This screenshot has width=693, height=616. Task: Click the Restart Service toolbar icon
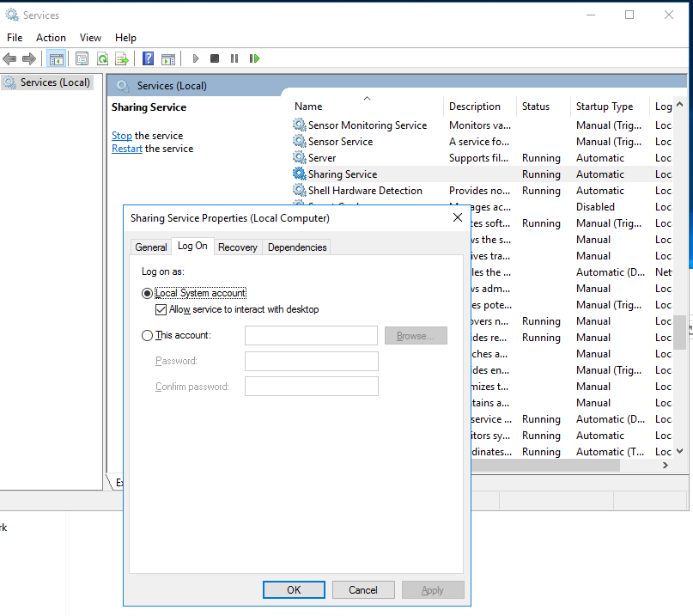pyautogui.click(x=254, y=58)
